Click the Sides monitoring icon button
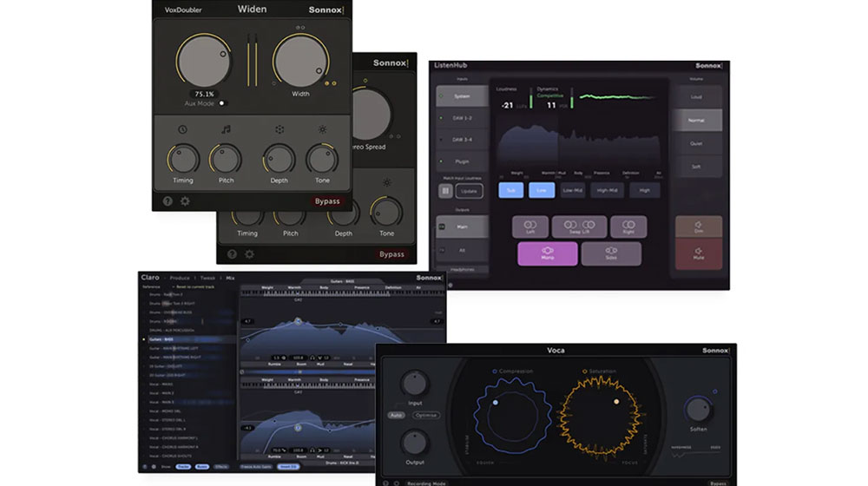Viewport: 868px width, 486px height. [611, 253]
